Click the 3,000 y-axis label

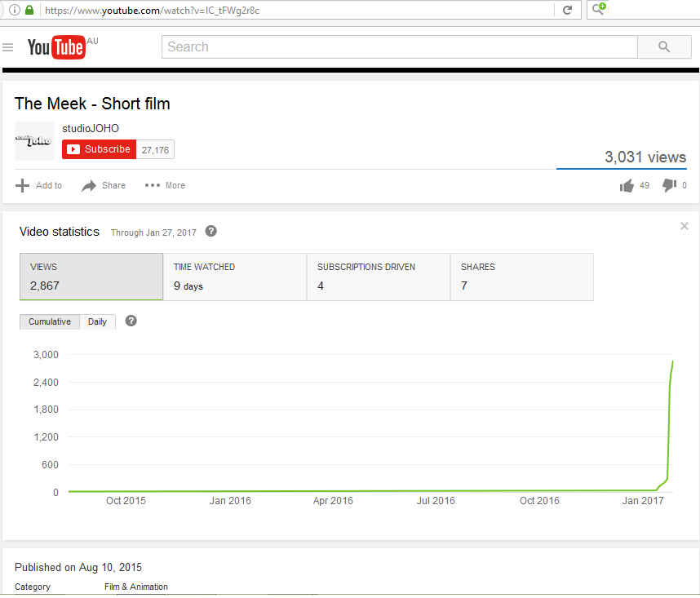(x=46, y=355)
